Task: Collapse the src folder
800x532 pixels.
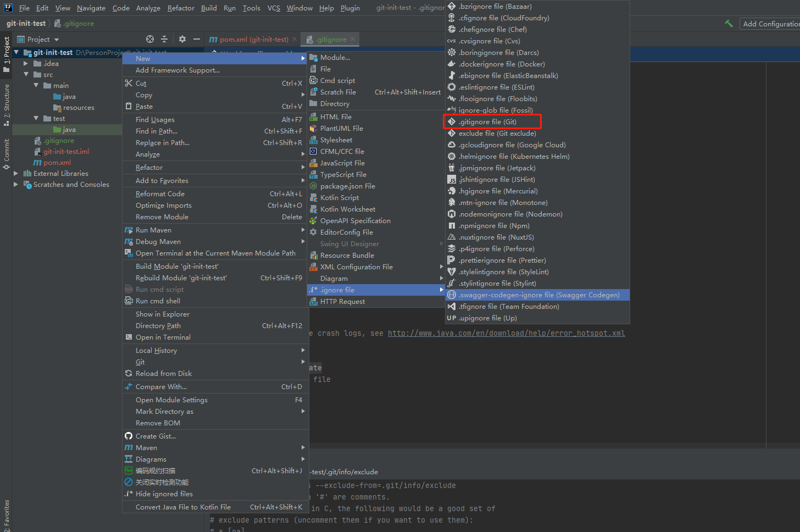Action: [x=26, y=74]
